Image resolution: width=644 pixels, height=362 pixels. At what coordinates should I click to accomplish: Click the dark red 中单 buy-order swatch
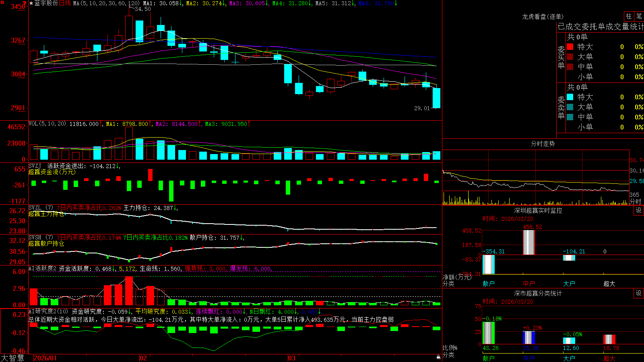(570, 67)
